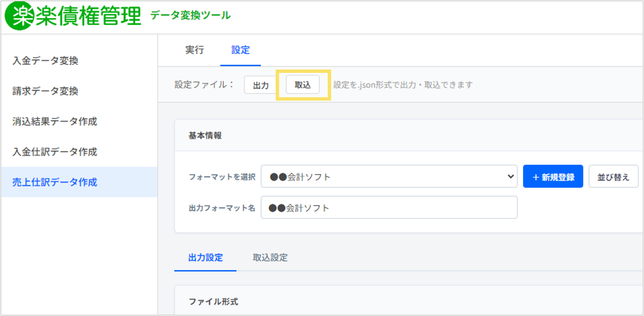Go to 入金仕訳データ作成 page
The width and height of the screenshot is (644, 316).
click(x=55, y=152)
